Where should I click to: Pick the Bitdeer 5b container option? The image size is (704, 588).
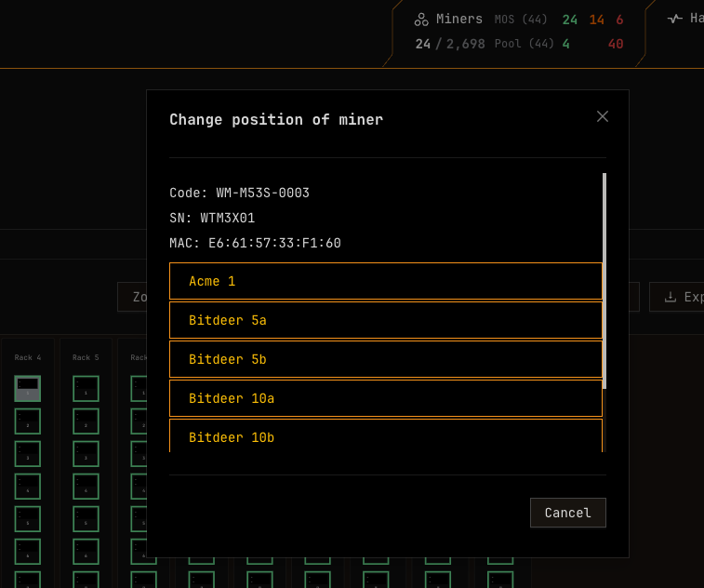(386, 359)
